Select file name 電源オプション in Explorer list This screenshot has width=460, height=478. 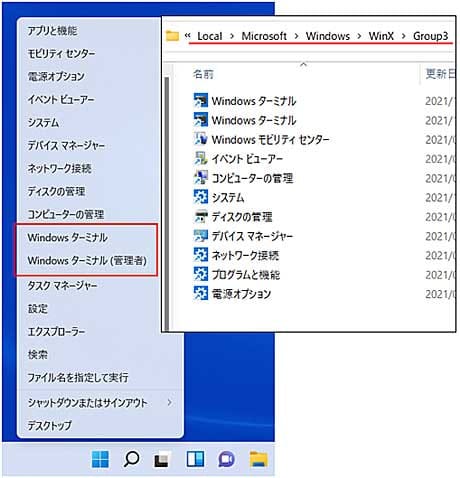coord(241,294)
